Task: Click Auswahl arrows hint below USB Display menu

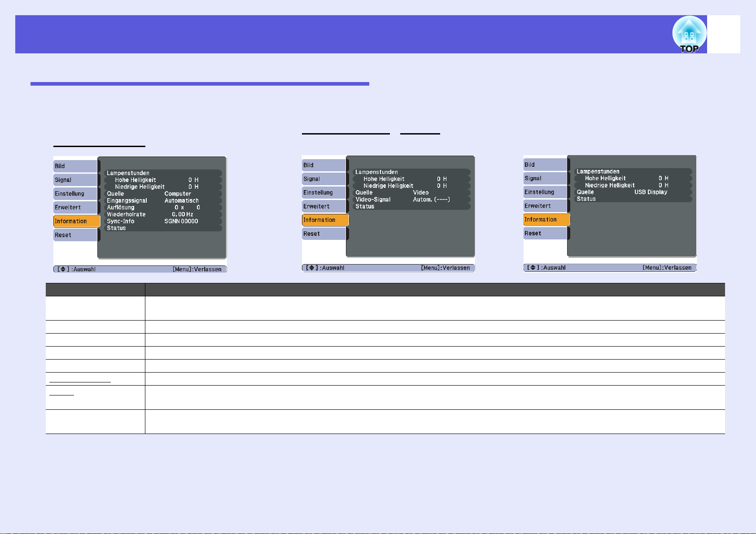Action: click(x=546, y=267)
